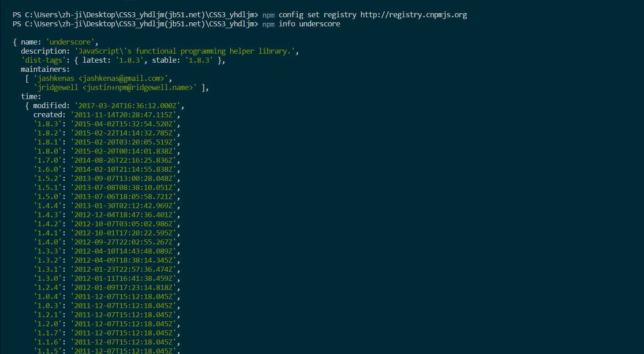Click the 'description:' key label
The image size is (644, 354).
click(45, 51)
